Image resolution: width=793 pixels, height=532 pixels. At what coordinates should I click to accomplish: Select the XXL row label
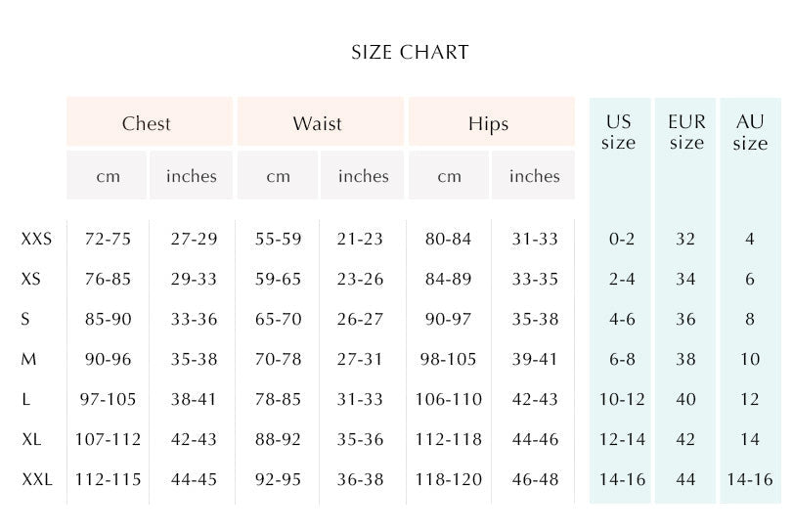36,480
